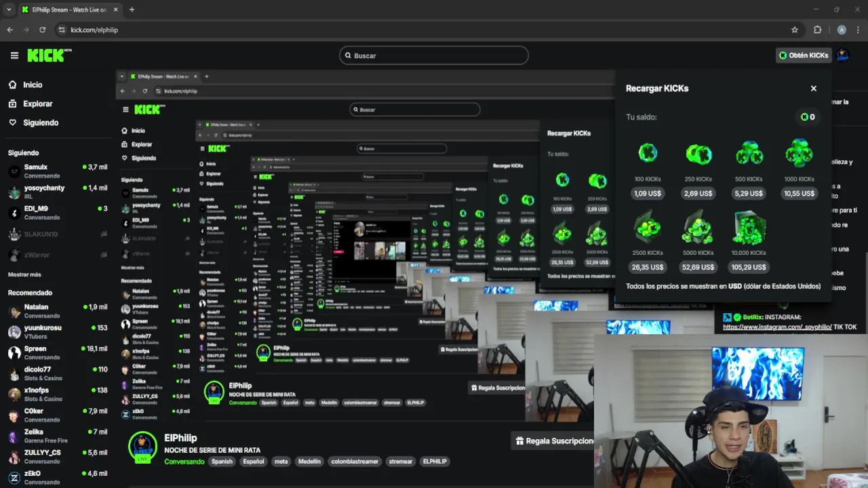
Task: Select the ElPhilip Stream browser tab
Action: coord(68,9)
